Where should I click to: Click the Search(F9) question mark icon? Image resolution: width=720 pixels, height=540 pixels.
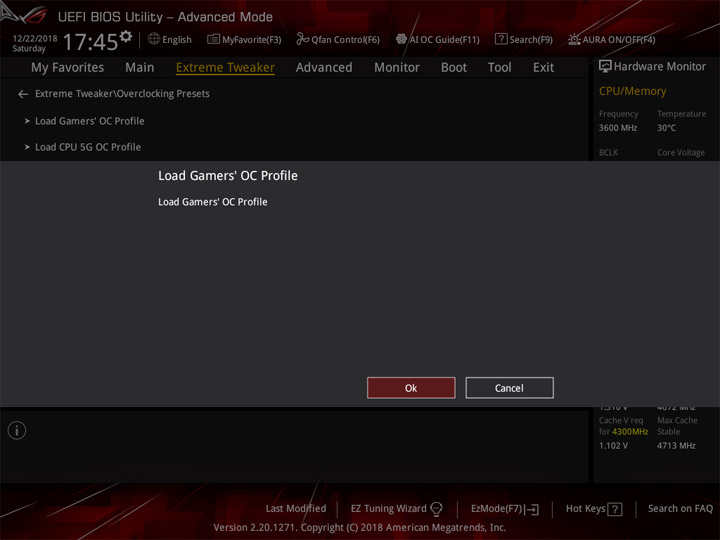pos(501,39)
